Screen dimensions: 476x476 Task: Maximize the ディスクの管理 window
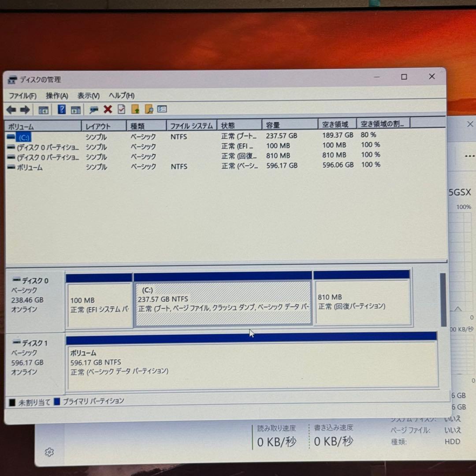pos(404,77)
